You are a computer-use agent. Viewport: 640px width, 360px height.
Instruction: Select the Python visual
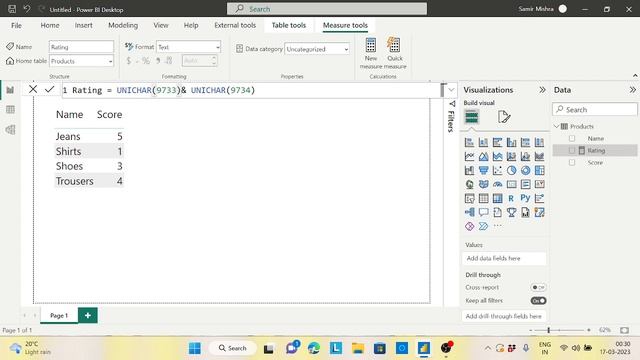point(525,198)
